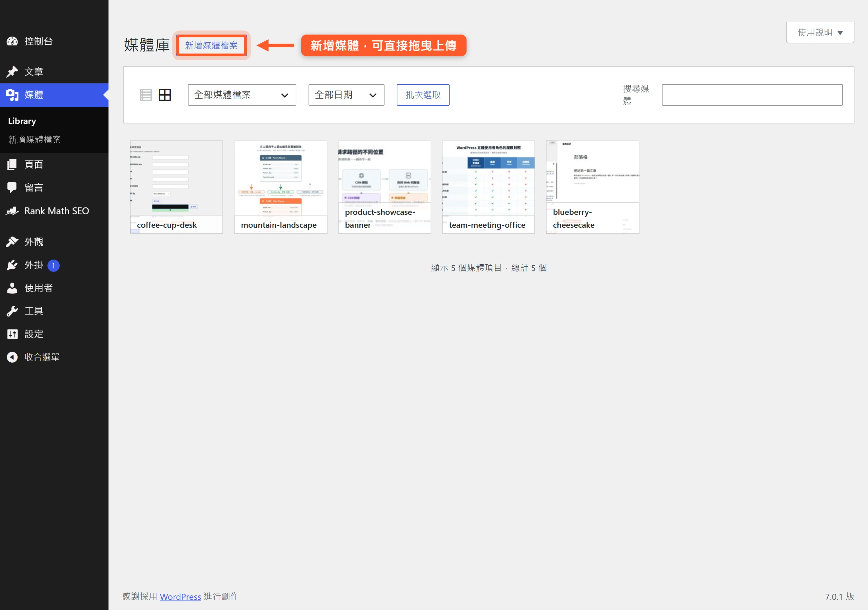Click the 設定 sliders icon
The image size is (868, 610).
point(12,334)
